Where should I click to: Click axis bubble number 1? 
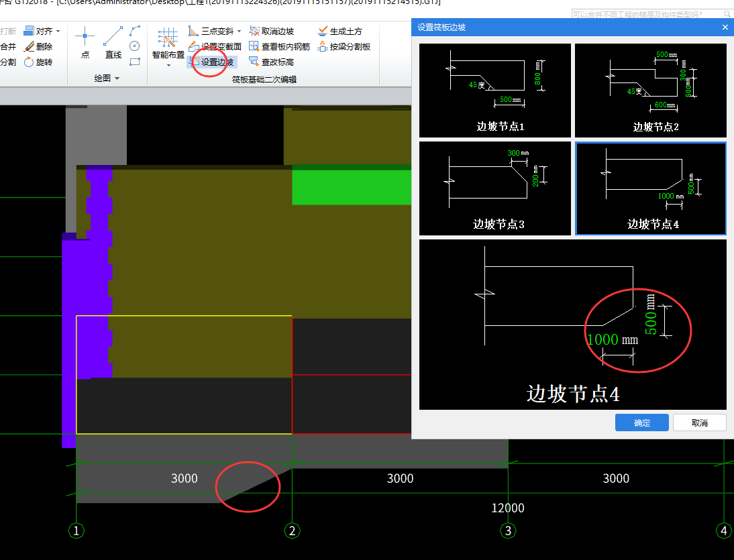(76, 530)
